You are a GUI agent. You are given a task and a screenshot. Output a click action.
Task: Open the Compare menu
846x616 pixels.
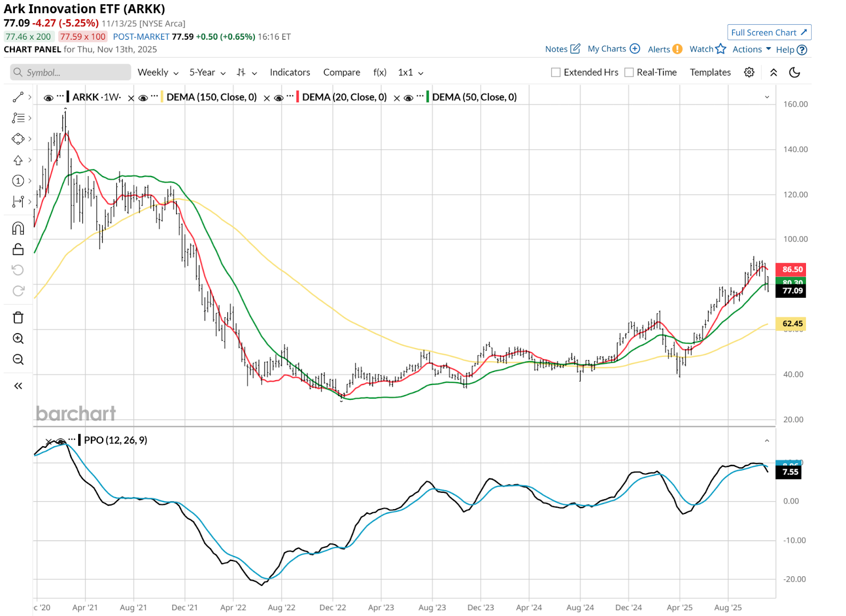[x=342, y=72]
